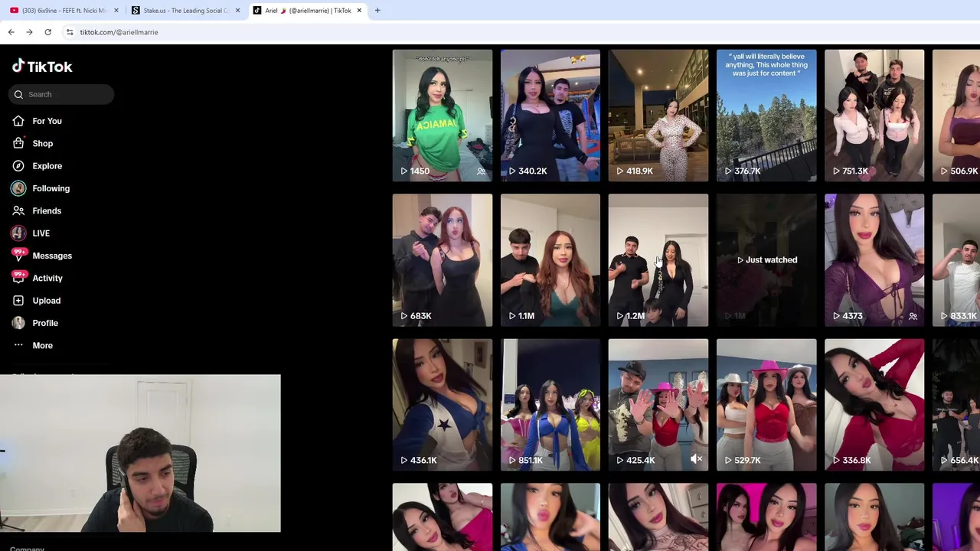
Task: Go forward in browser history
Action: tap(29, 32)
